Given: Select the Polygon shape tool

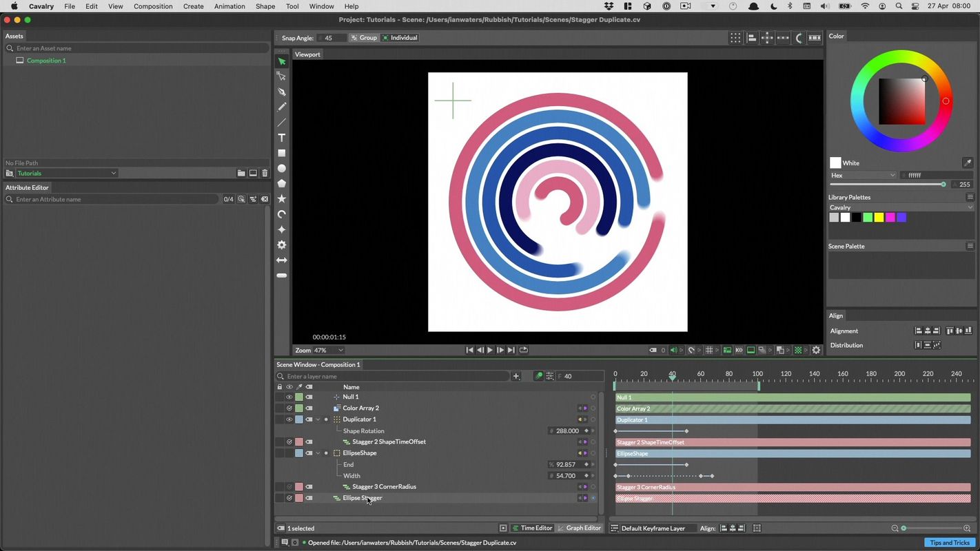Looking at the screenshot, I should (x=281, y=183).
